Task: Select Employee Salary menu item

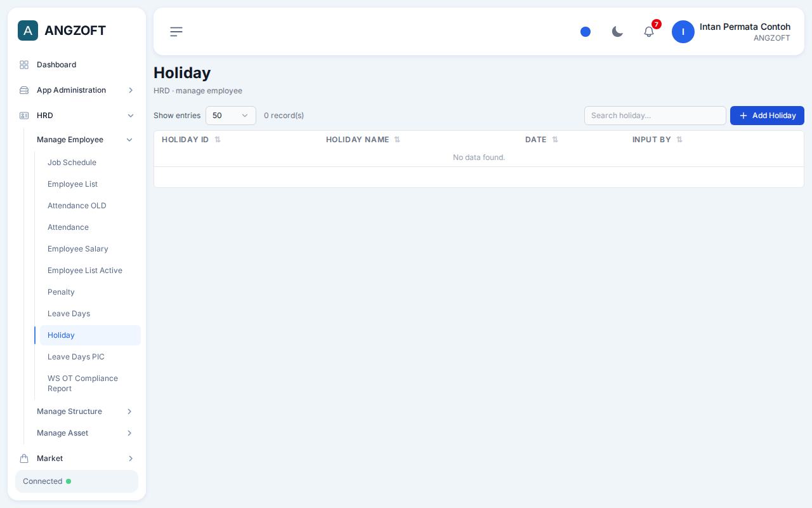Action: 90,249
